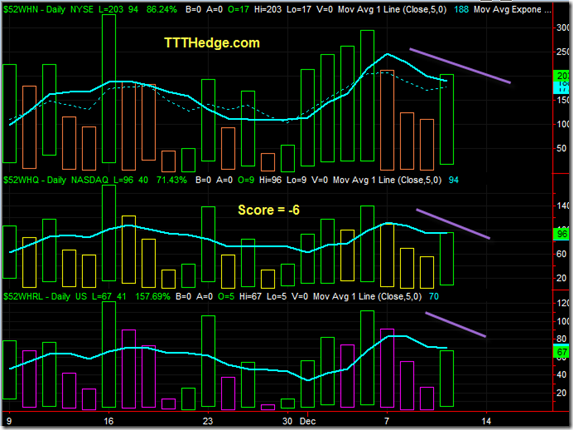Select the purple trendline in NASDAQ panel
573x430 pixels.
(453, 224)
